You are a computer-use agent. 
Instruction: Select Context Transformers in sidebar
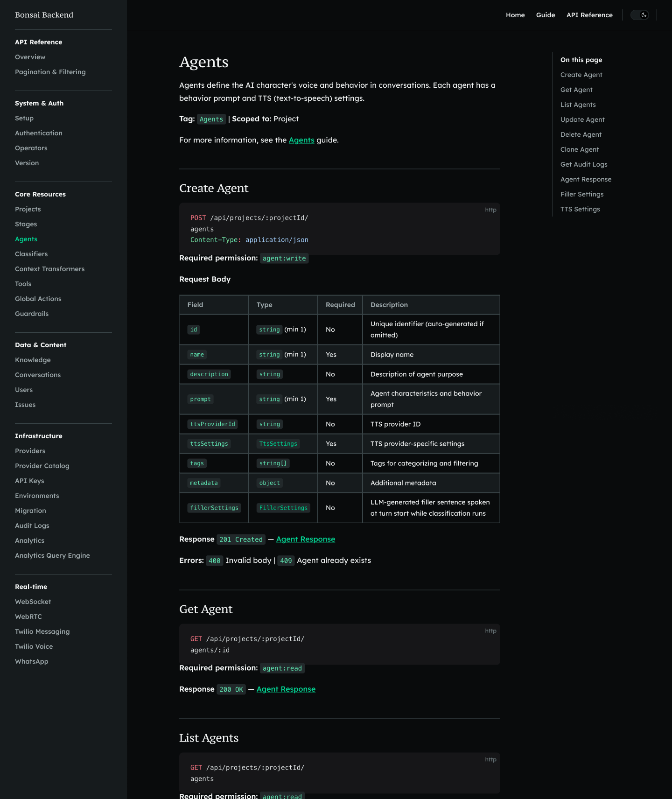tap(49, 269)
